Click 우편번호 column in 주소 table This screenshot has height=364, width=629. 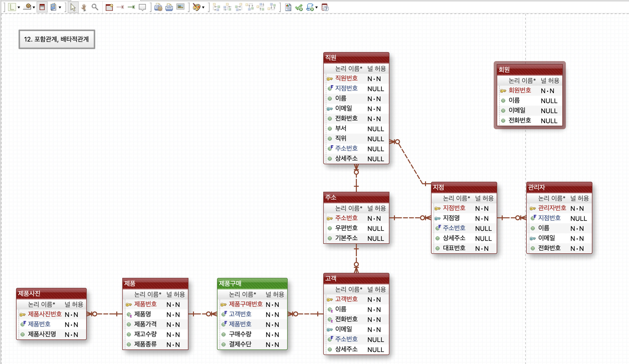tap(356, 228)
